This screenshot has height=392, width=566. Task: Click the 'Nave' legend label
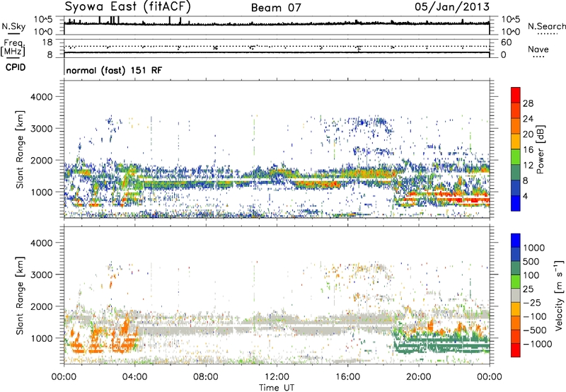tap(538, 50)
